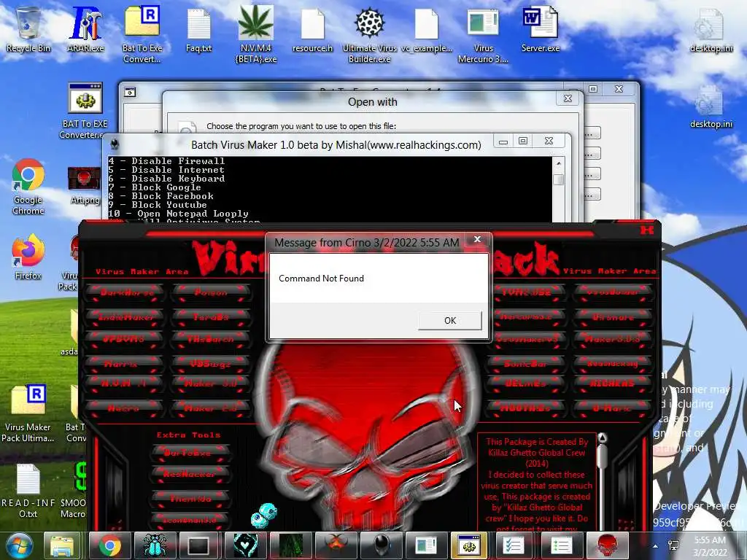Select '9 - Block Youtube' console line
The image size is (747, 560).
point(158,205)
